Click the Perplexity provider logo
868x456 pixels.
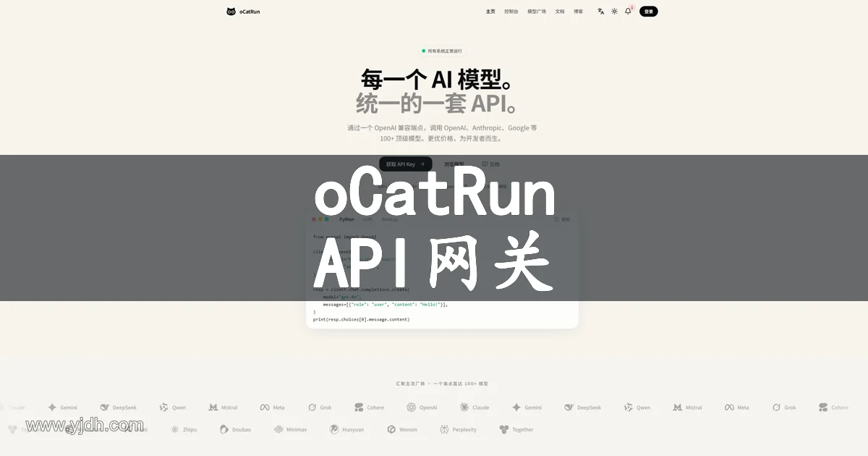pos(459,429)
